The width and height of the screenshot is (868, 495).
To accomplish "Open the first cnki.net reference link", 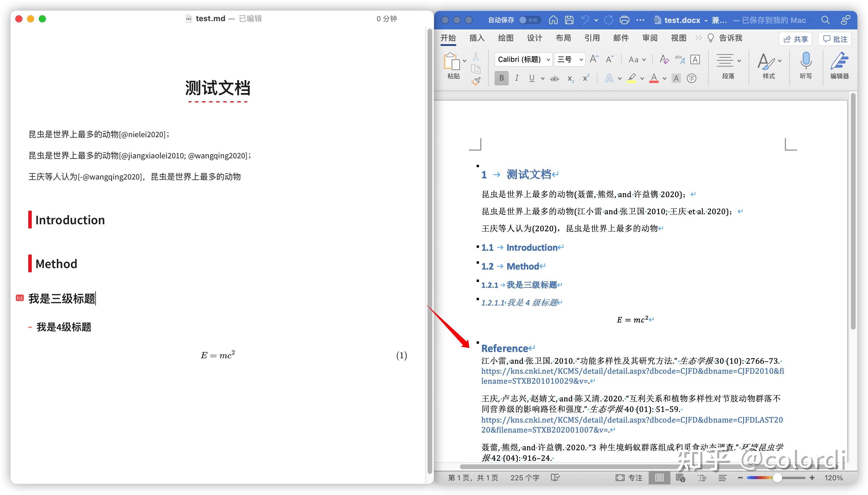I will [632, 376].
